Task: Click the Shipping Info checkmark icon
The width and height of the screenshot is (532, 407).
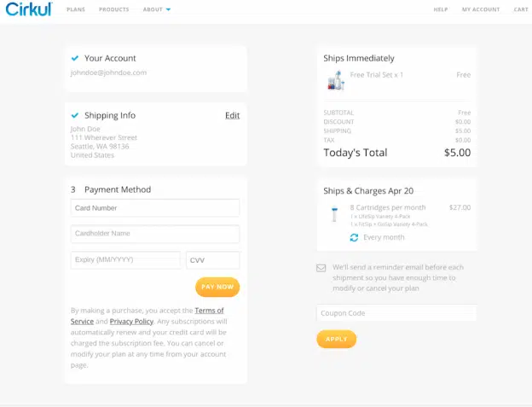Action: click(x=75, y=115)
